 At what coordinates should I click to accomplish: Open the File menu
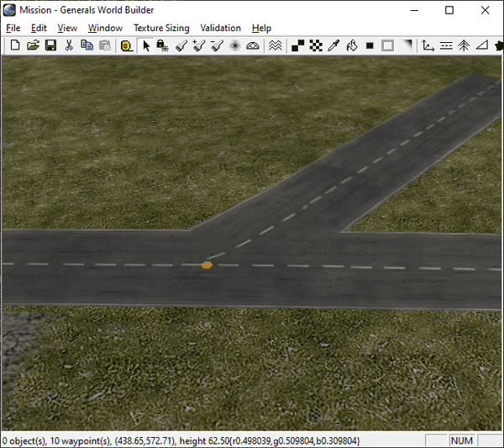(13, 29)
